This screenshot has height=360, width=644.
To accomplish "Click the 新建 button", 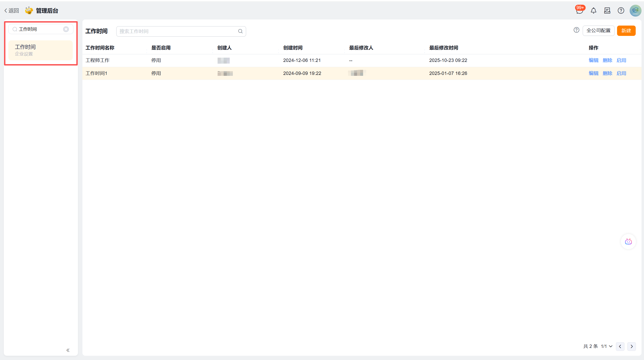I will pos(626,31).
